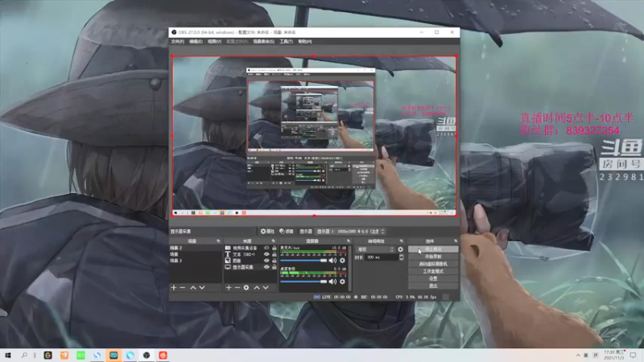Open OBS Studio icon in taskbar
Screen dimensions: 644x362
pyautogui.click(x=147, y=356)
